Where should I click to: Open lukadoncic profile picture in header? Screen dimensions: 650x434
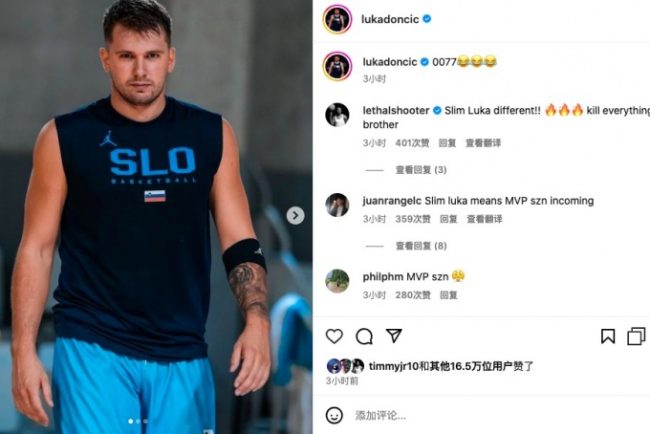tap(337, 19)
